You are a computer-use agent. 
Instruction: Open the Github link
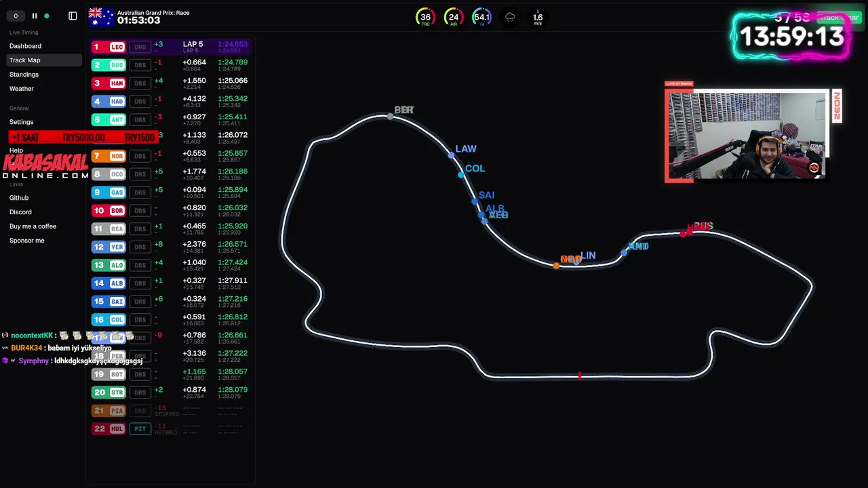[x=19, y=198]
